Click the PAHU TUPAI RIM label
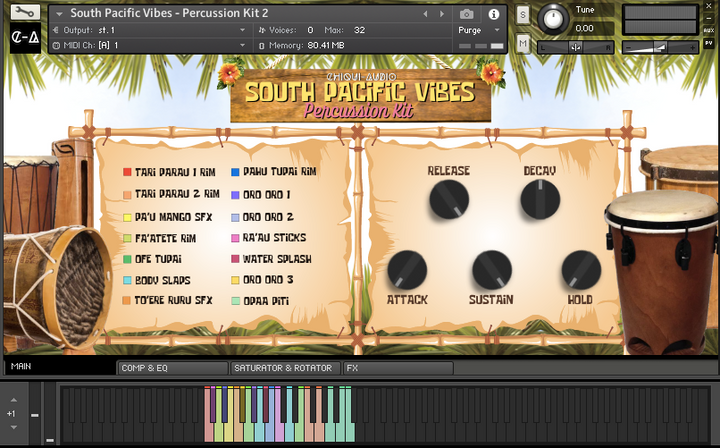720x448 pixels. tap(280, 172)
